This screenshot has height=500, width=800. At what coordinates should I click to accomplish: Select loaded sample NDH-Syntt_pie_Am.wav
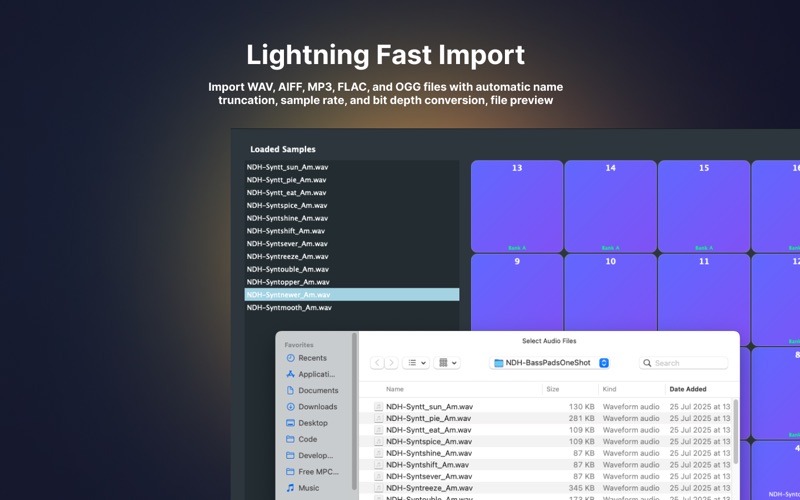[352, 180]
